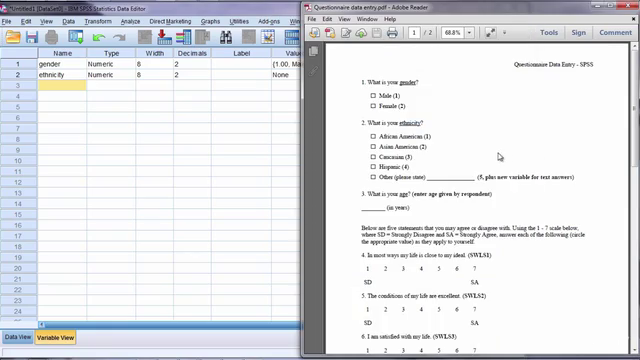Click the Decimals column header
Screen dimensions: 640x360
[x=192, y=53]
